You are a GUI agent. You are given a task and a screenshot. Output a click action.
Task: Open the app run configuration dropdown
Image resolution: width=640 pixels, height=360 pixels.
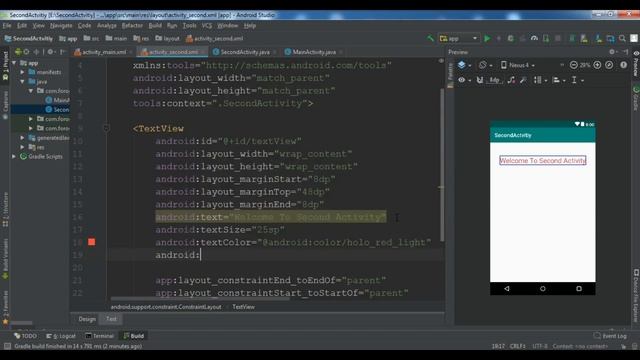(458, 38)
